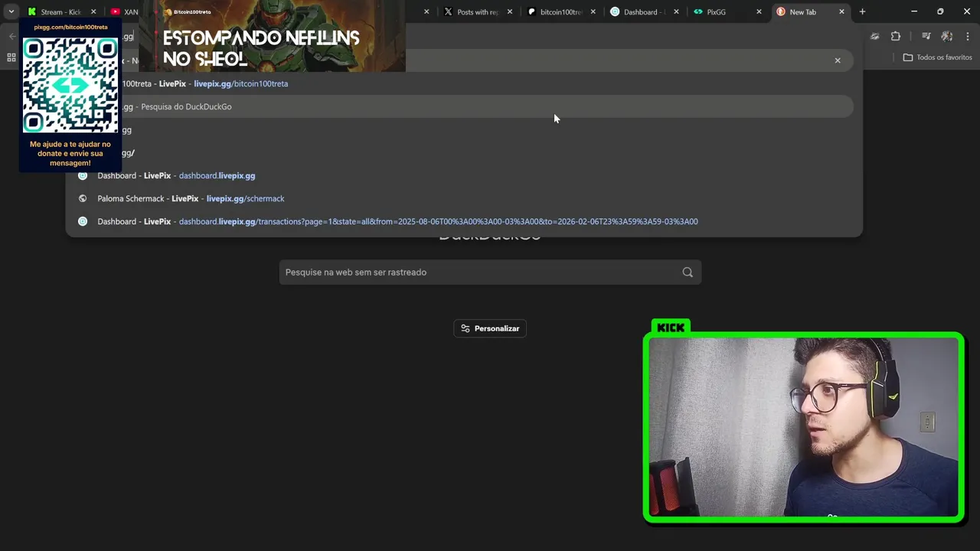Open the apps grid icon in bookmarks bar
Screen dimensions: 980x551
pos(11,57)
